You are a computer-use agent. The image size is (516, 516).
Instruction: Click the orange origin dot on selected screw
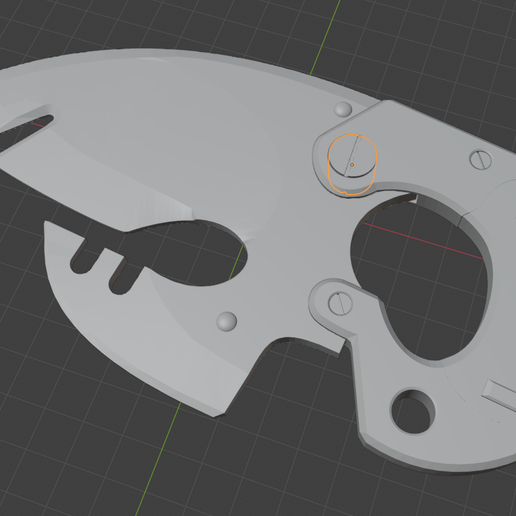point(352,165)
